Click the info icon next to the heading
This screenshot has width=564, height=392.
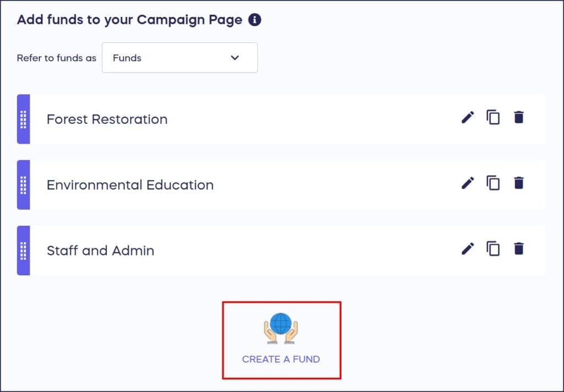pyautogui.click(x=255, y=19)
